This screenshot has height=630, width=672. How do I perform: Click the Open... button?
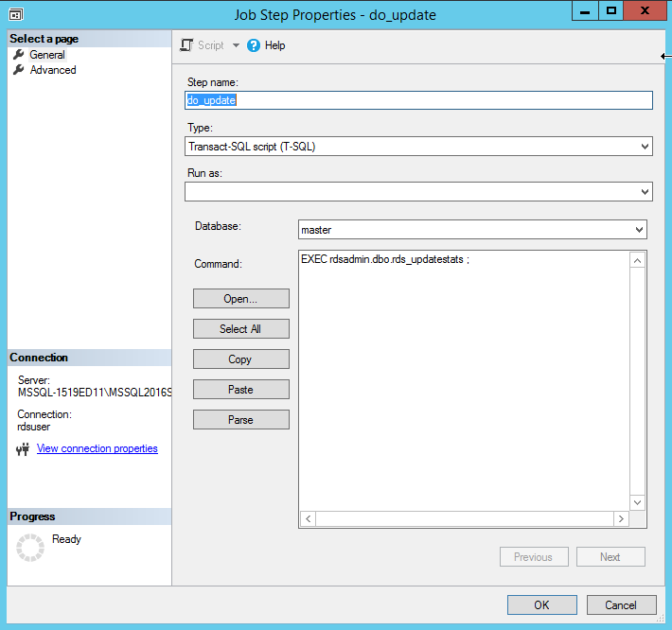[x=240, y=299]
